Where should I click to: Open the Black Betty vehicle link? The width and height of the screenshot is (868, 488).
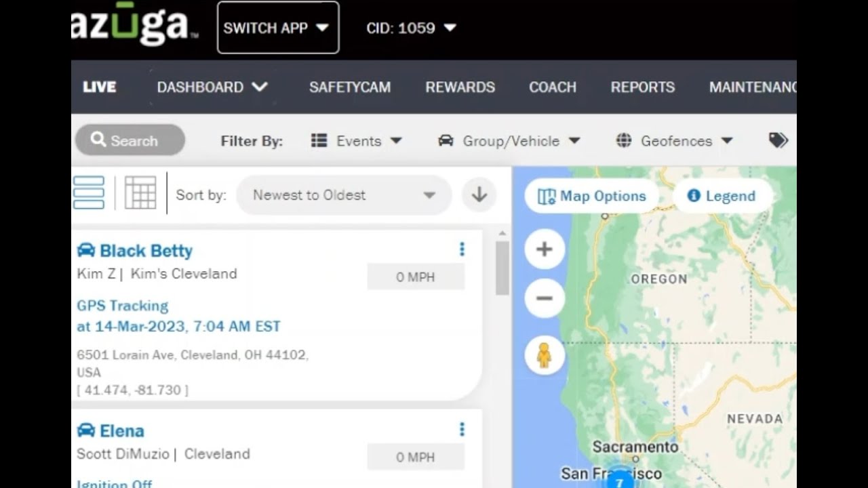[146, 251]
